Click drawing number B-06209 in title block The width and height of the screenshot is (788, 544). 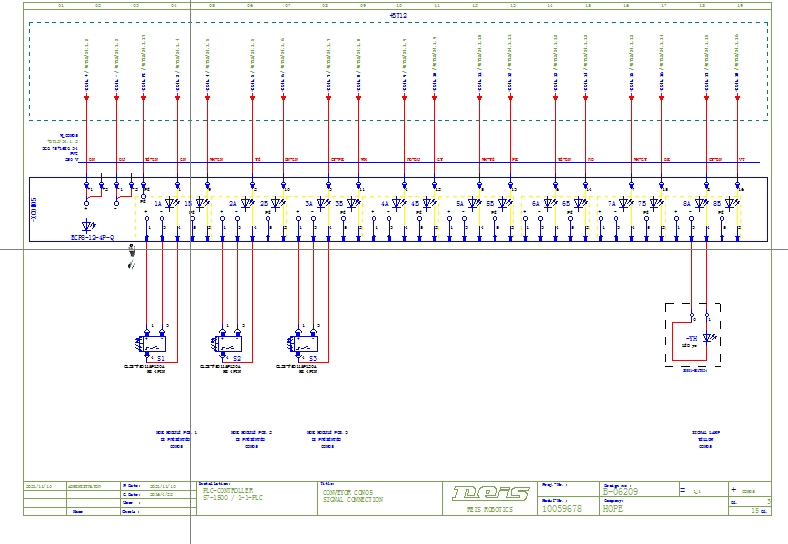click(x=621, y=492)
